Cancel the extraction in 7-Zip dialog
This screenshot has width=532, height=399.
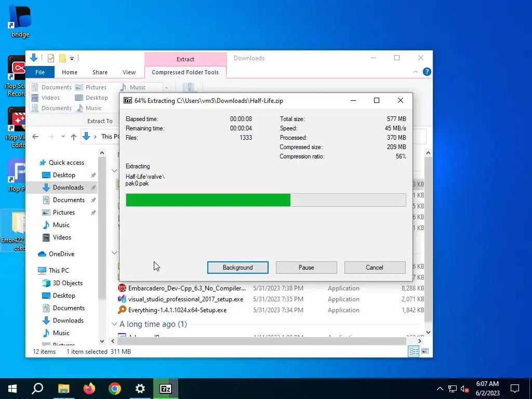click(x=375, y=268)
